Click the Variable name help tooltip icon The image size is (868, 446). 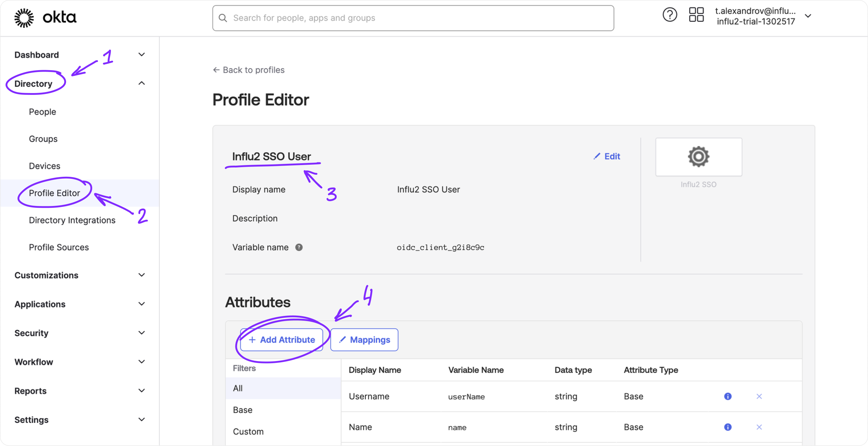point(299,248)
